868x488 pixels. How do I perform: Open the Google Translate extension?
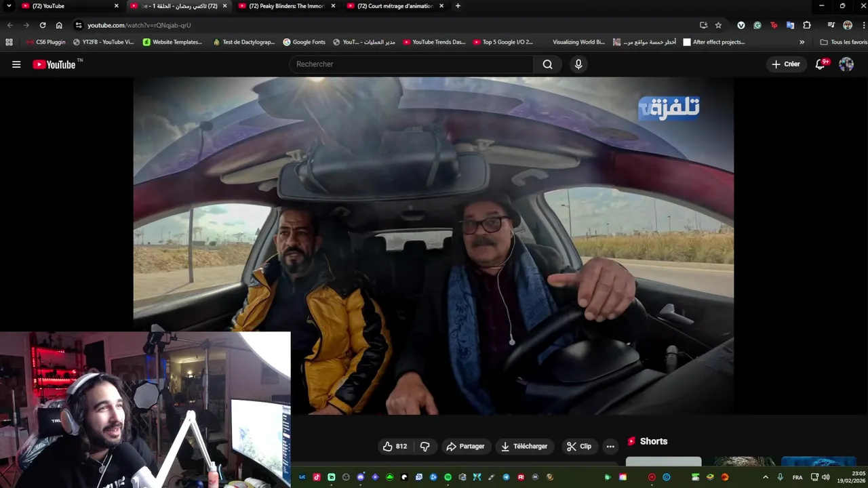tap(790, 25)
